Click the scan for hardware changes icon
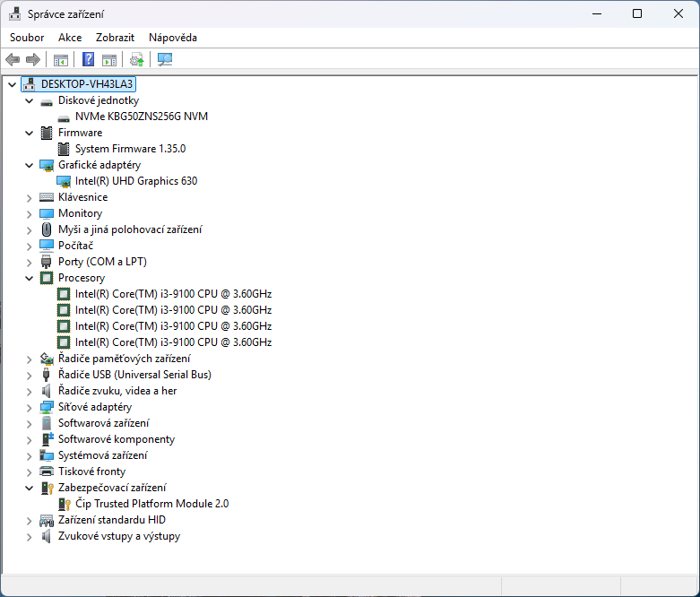 coord(165,59)
